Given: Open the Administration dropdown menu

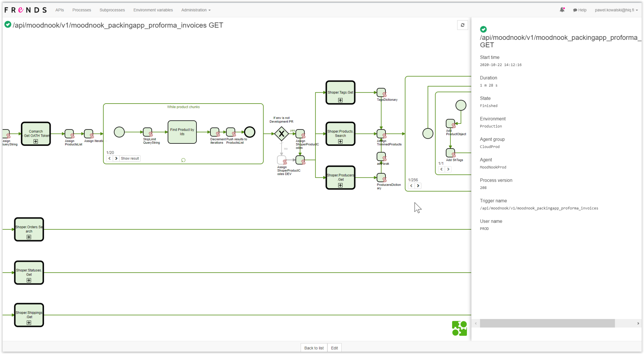Looking at the screenshot, I should point(196,10).
